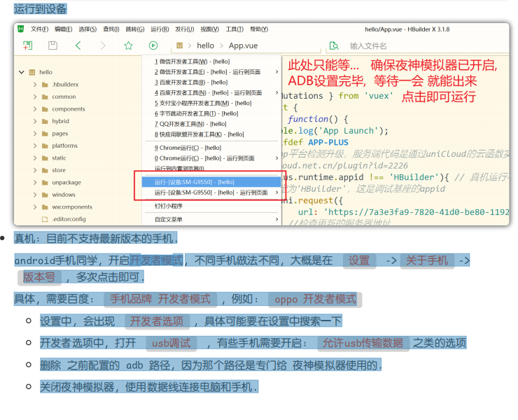Click the pages folder icon
Image resolution: width=518 pixels, height=420 pixels.
[x=45, y=134]
